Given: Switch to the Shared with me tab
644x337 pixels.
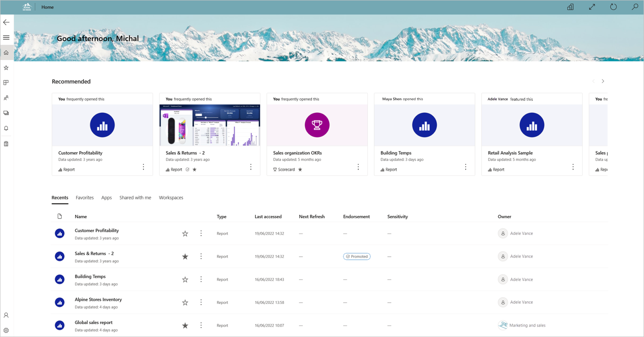Looking at the screenshot, I should point(135,198).
